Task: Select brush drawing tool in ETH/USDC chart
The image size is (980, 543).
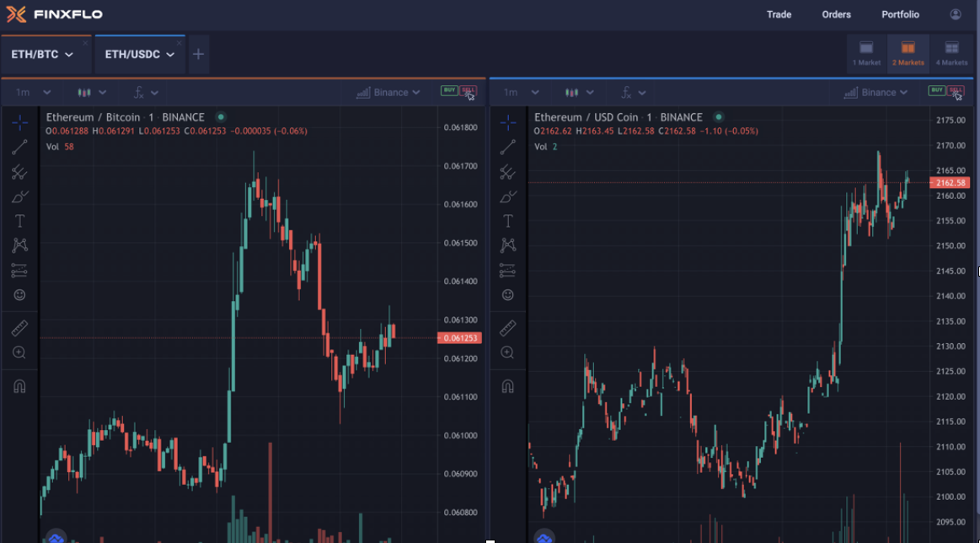Action: tap(508, 196)
